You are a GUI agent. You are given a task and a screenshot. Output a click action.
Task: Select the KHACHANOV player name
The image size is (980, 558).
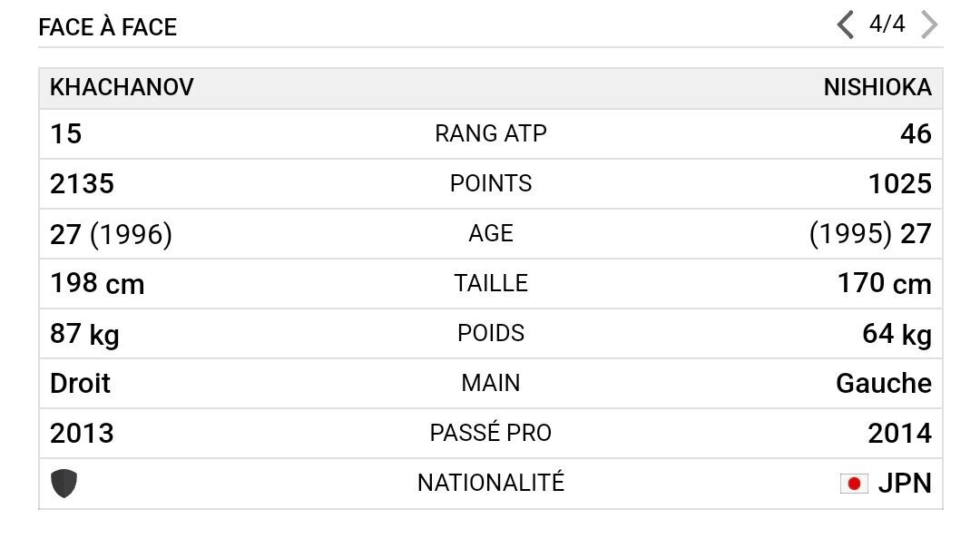point(122,88)
